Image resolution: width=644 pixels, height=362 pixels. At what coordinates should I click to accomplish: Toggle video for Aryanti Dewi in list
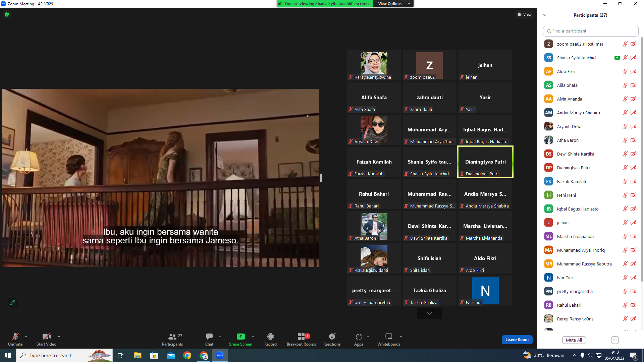coord(633,126)
